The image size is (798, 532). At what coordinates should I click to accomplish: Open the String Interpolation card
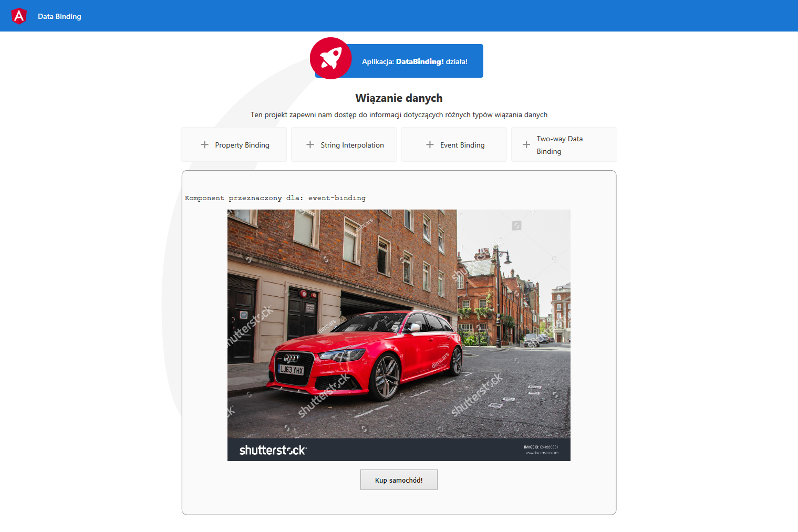344,144
